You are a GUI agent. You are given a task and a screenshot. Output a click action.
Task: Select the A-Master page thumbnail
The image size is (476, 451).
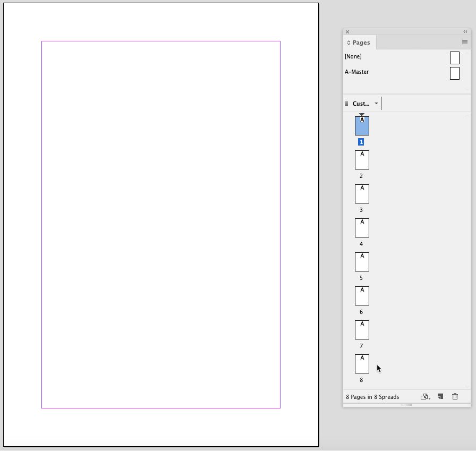(454, 73)
